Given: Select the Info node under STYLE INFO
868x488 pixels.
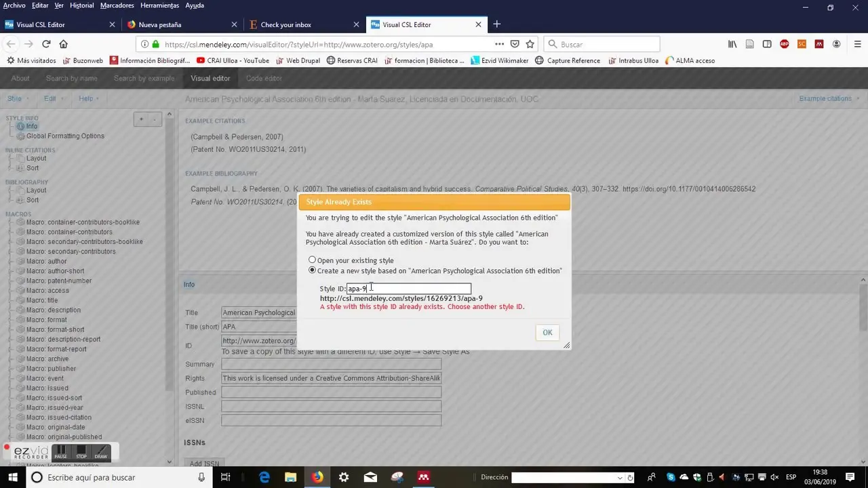Looking at the screenshot, I should (31, 126).
